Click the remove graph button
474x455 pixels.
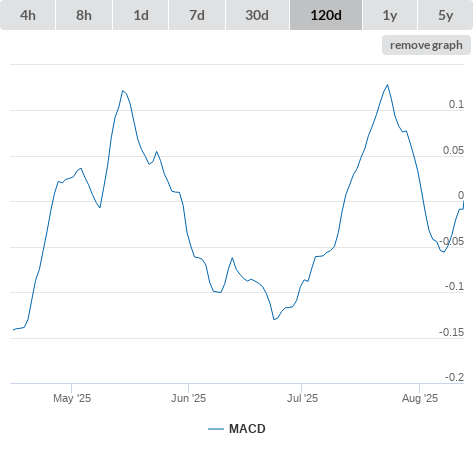pyautogui.click(x=426, y=45)
